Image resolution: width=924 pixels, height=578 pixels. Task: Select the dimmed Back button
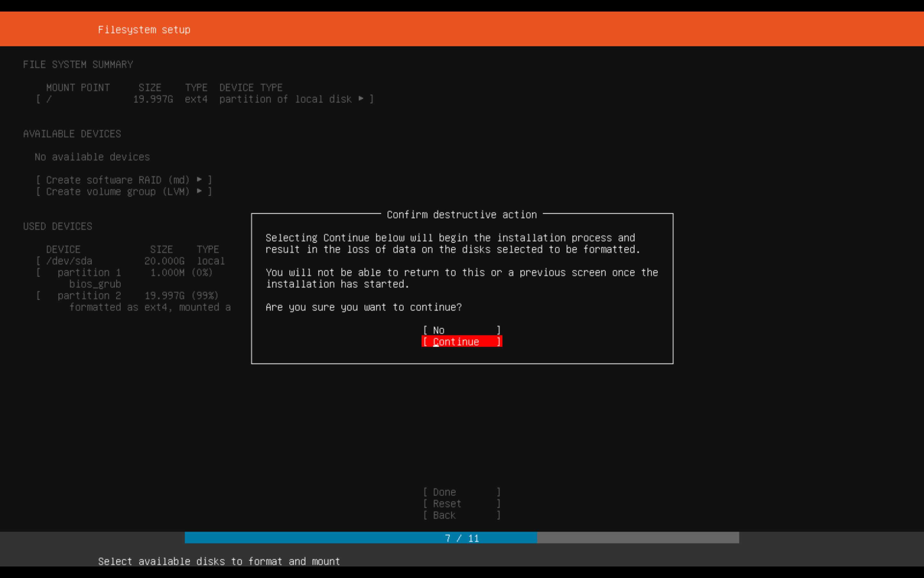click(x=462, y=515)
